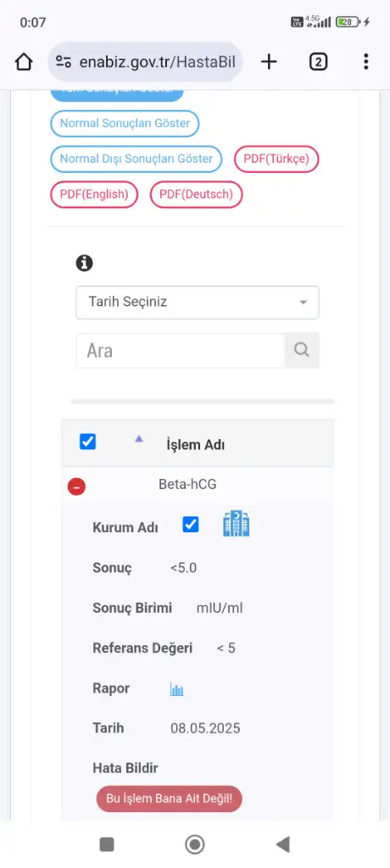This screenshot has width=390, height=868.
Task: Toggle the header select-all checkbox
Action: coord(88,442)
